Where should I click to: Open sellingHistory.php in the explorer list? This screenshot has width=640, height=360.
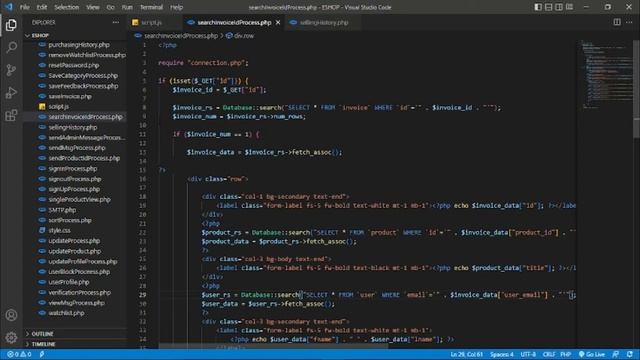[73, 127]
